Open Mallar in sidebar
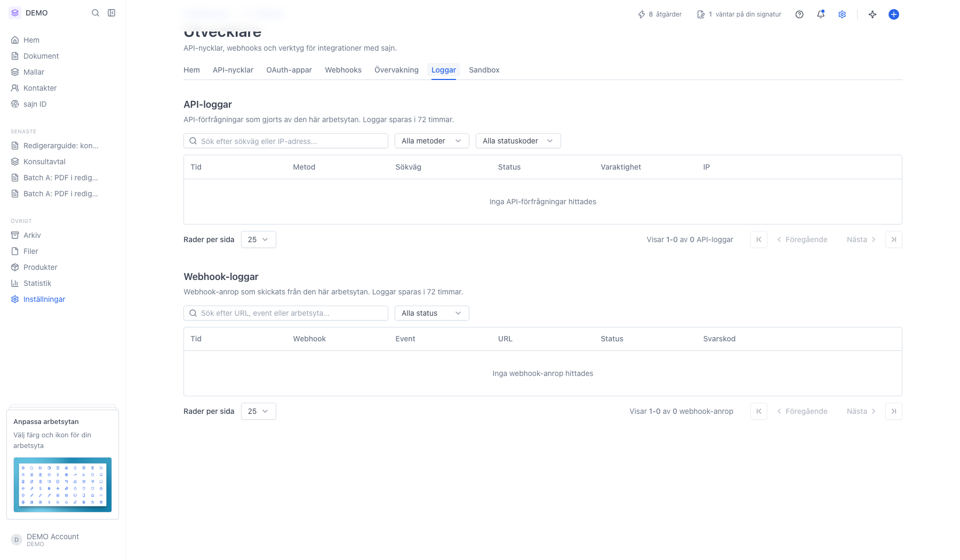Viewport: 960px width, 560px height. point(63,72)
